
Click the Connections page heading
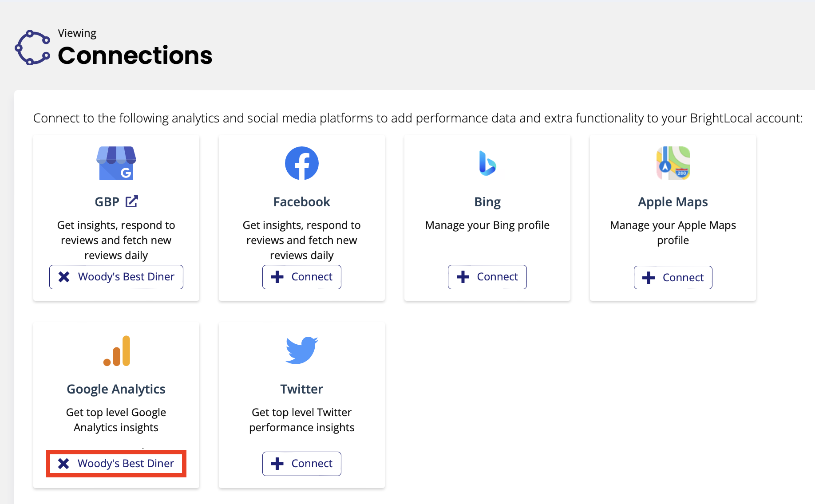(x=135, y=55)
